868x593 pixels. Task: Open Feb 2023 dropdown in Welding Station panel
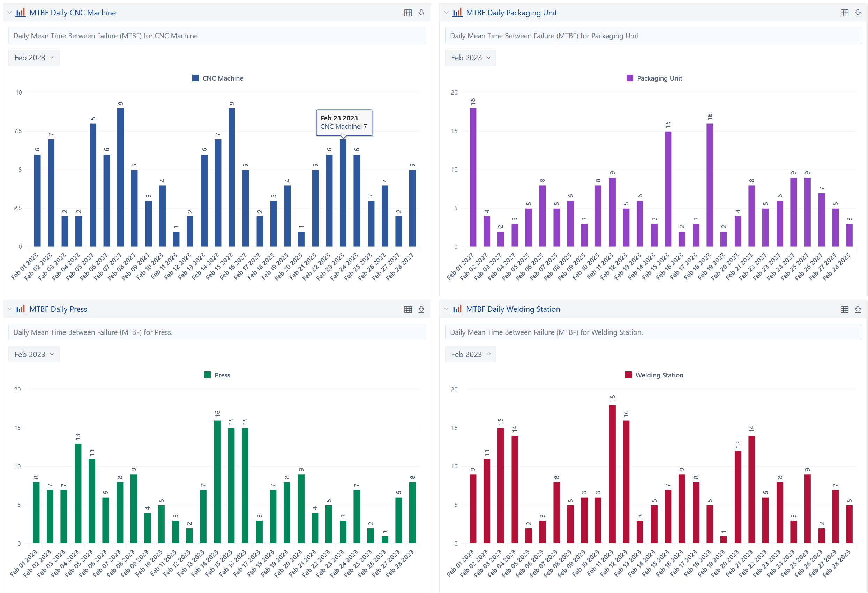point(471,354)
